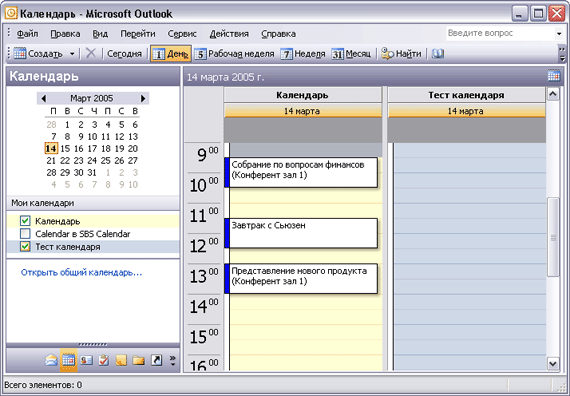Click the delete X toolbar icon
Screen dimensions: 570x396
[x=91, y=53]
